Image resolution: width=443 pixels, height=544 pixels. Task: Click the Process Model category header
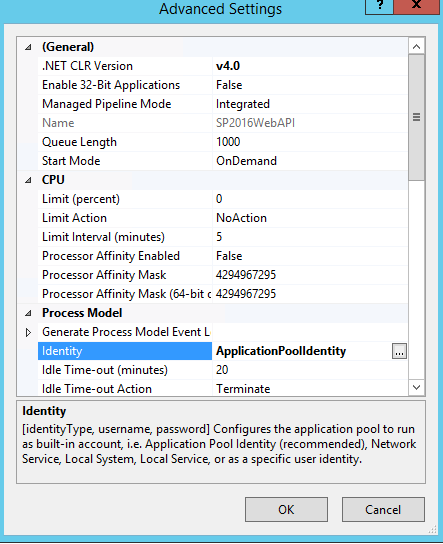point(82,313)
